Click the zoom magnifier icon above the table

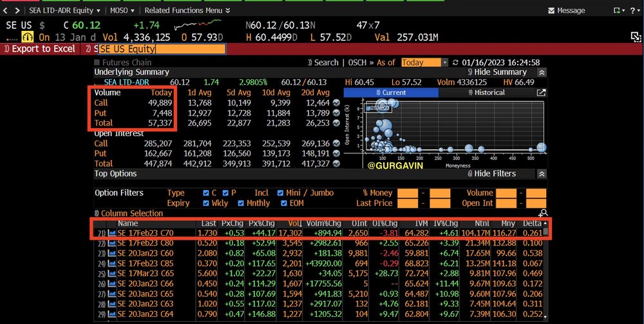click(543, 213)
